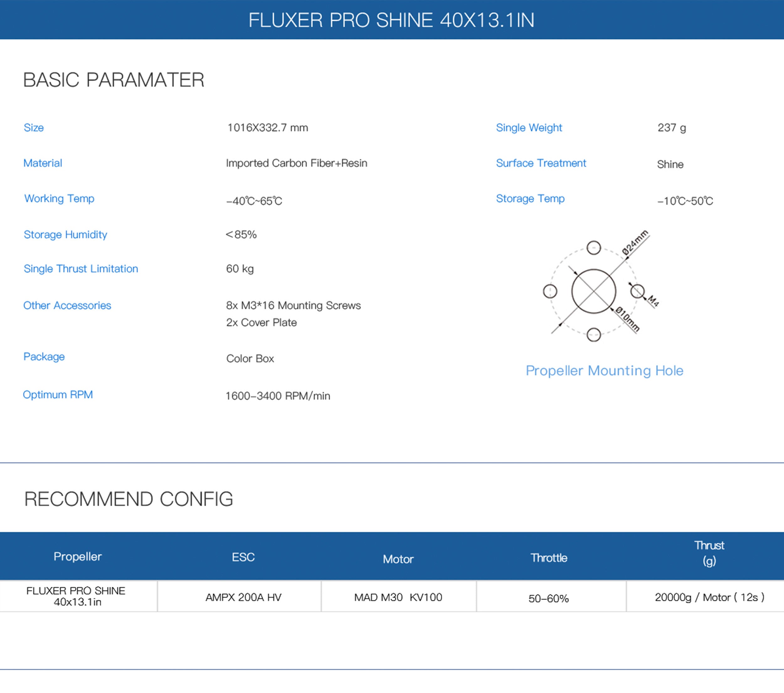The image size is (784, 693).
Task: Click the ESC column header
Action: [x=243, y=557]
